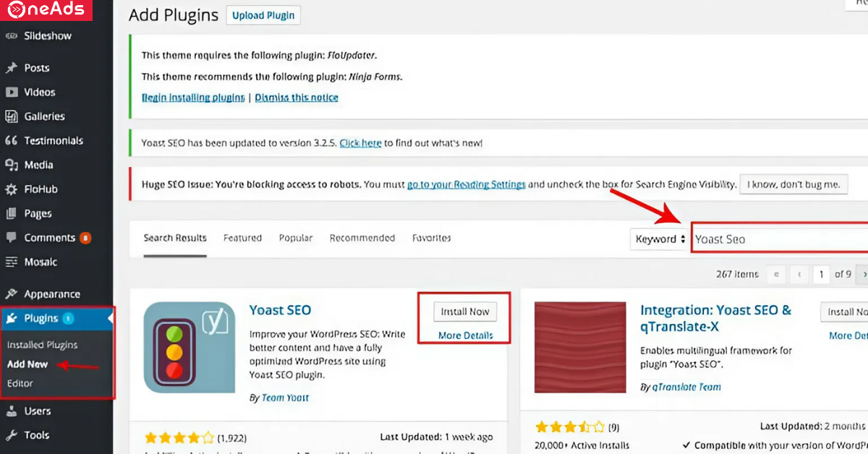Open the Posts menu
Viewport: 868px width, 454px height.
click(x=37, y=68)
